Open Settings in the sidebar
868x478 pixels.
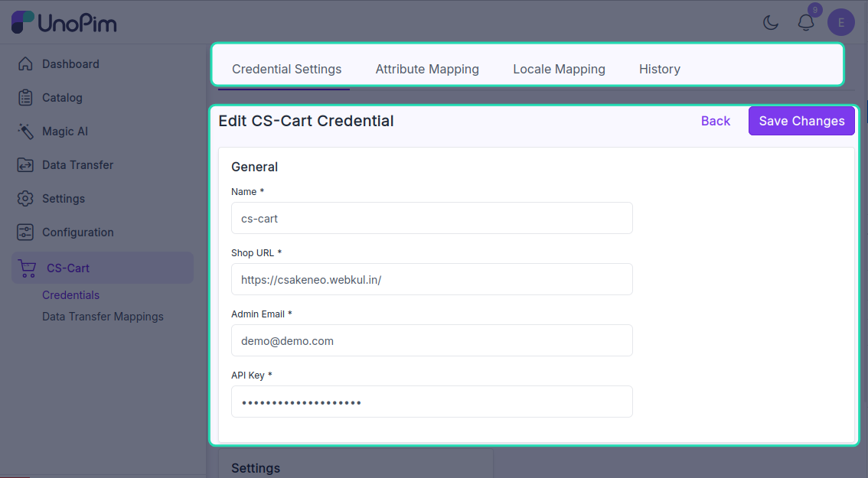(x=63, y=199)
